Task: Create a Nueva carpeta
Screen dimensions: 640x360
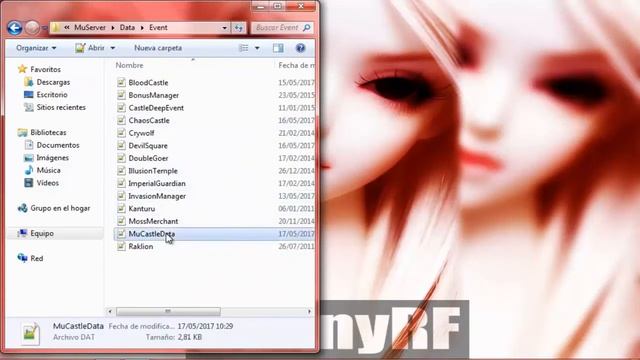Action: pos(158,48)
